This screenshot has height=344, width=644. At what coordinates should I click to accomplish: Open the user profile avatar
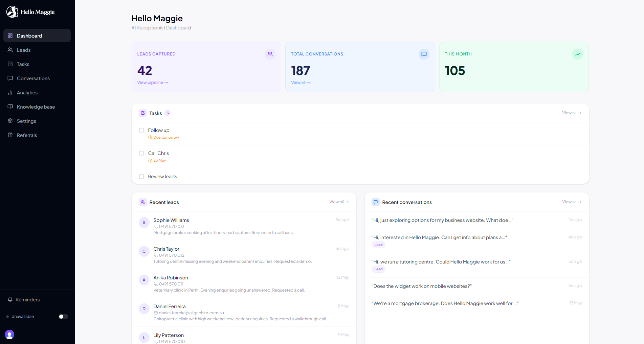coord(9,335)
